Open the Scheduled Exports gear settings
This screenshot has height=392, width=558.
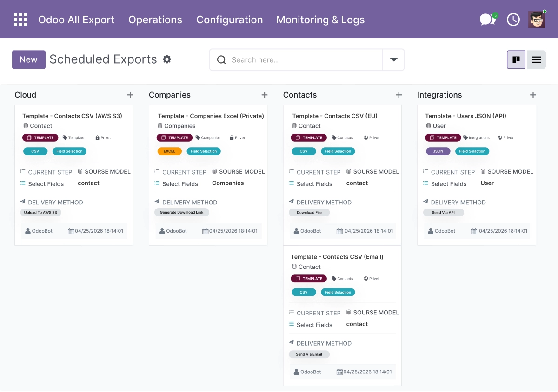[x=167, y=59]
